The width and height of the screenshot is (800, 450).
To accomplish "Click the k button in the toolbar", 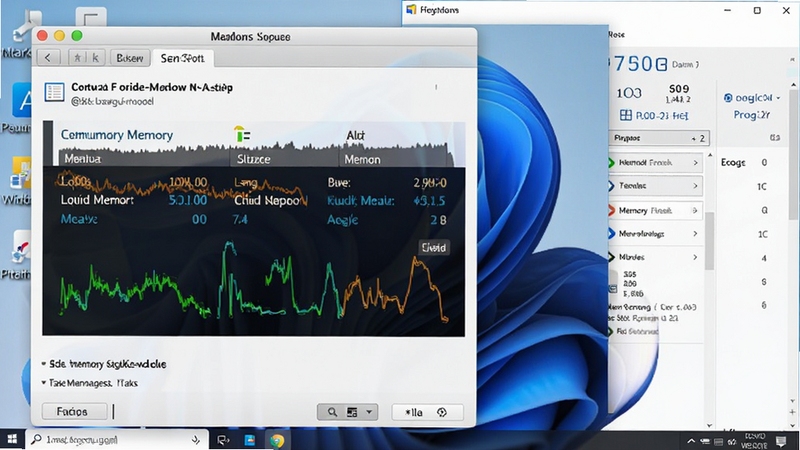I will pyautogui.click(x=95, y=58).
